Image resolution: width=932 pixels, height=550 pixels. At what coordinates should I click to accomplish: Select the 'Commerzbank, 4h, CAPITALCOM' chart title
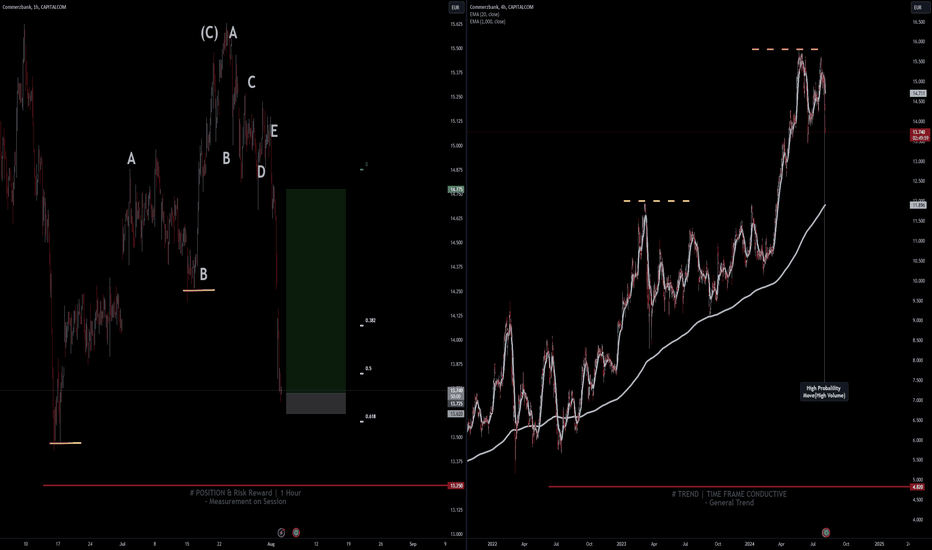[x=501, y=7]
